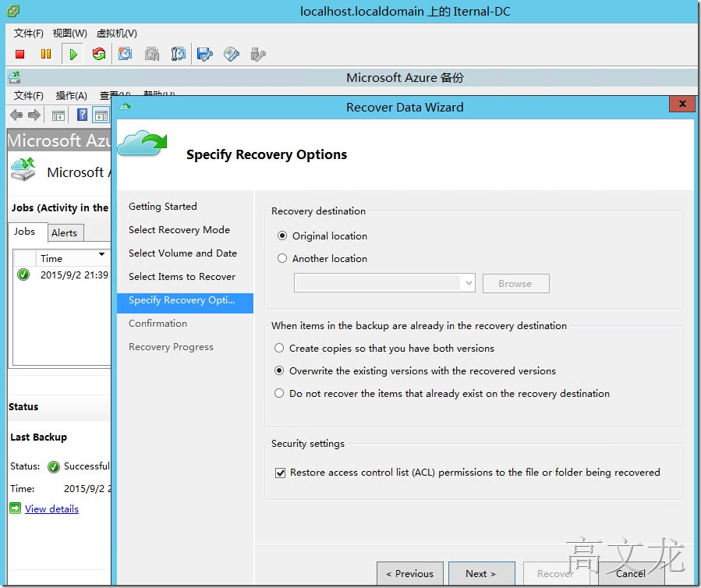701x588 pixels.
Task: Click the < Previous button
Action: click(410, 573)
